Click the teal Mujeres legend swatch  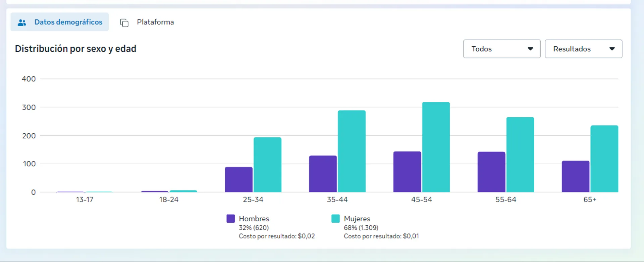[x=335, y=219]
